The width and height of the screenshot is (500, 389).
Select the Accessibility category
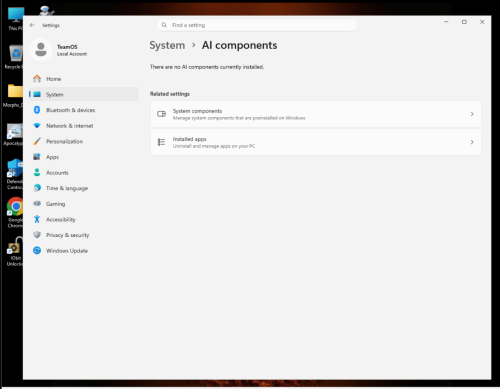[84, 219]
